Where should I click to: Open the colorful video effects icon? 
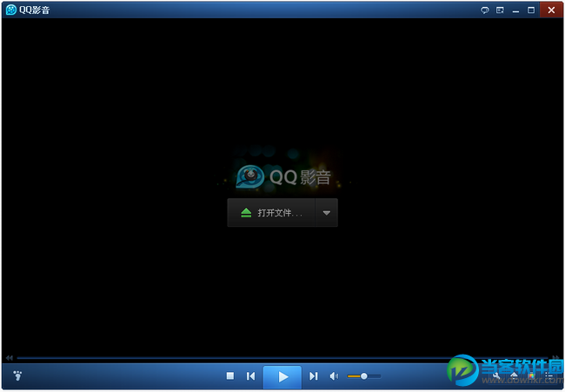531,376
